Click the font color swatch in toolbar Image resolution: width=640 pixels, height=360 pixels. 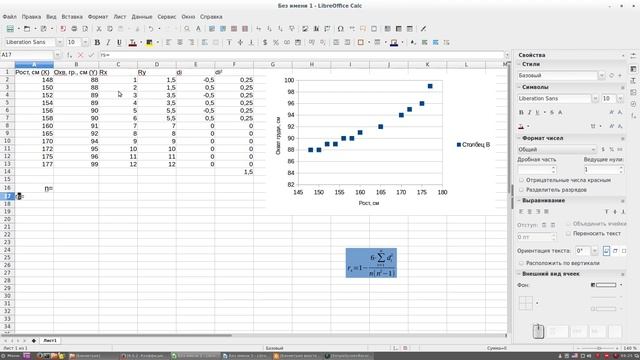tap(133, 42)
